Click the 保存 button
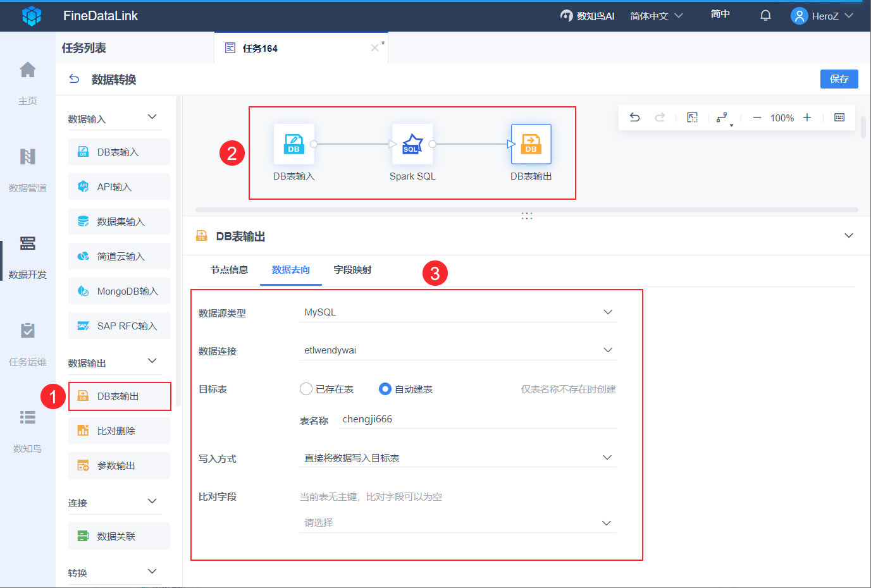Viewport: 871px width, 588px height. coord(839,79)
